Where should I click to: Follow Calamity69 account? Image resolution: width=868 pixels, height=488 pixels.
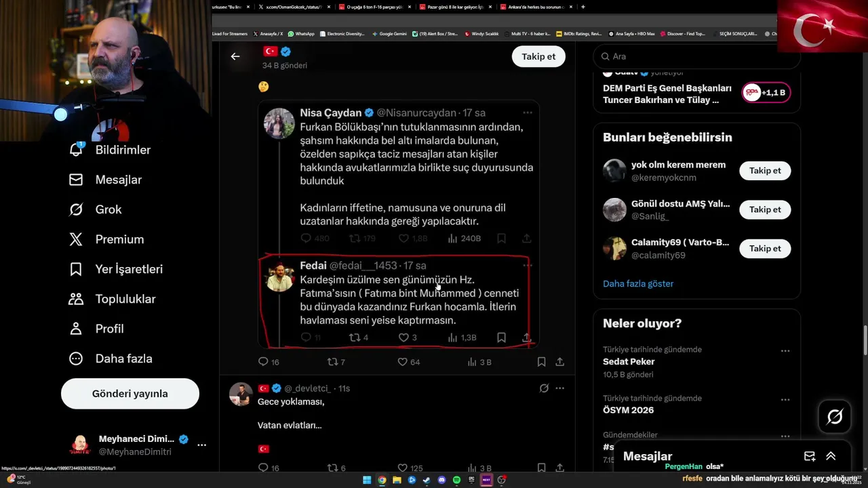pos(765,248)
